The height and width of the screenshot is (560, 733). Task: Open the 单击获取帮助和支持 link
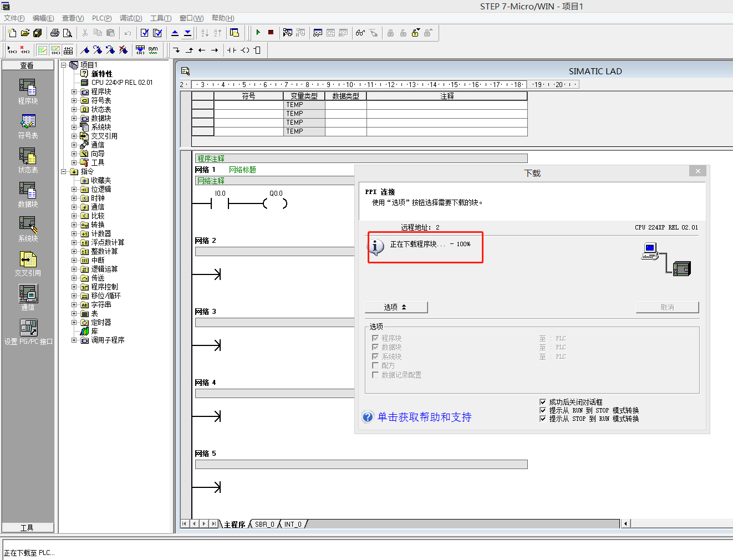[x=425, y=417]
